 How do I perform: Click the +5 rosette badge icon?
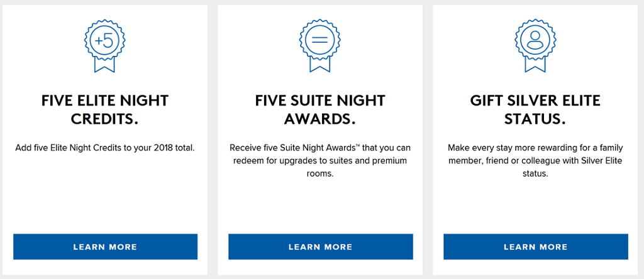[105, 40]
